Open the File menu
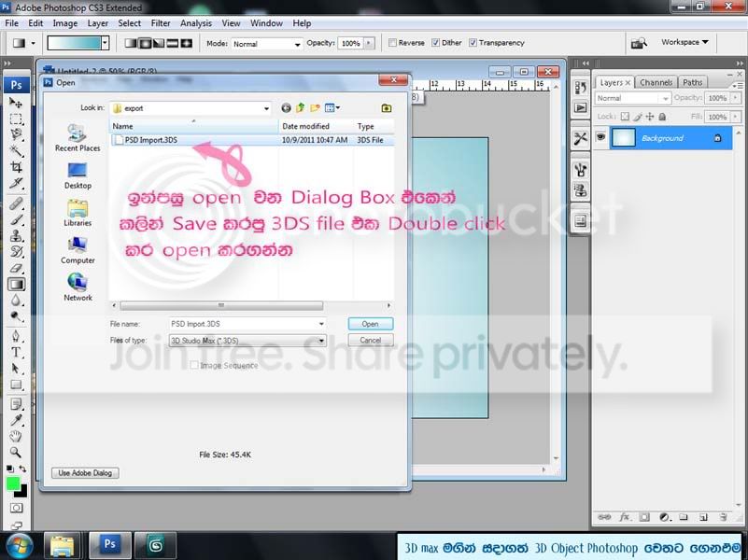 [11, 23]
